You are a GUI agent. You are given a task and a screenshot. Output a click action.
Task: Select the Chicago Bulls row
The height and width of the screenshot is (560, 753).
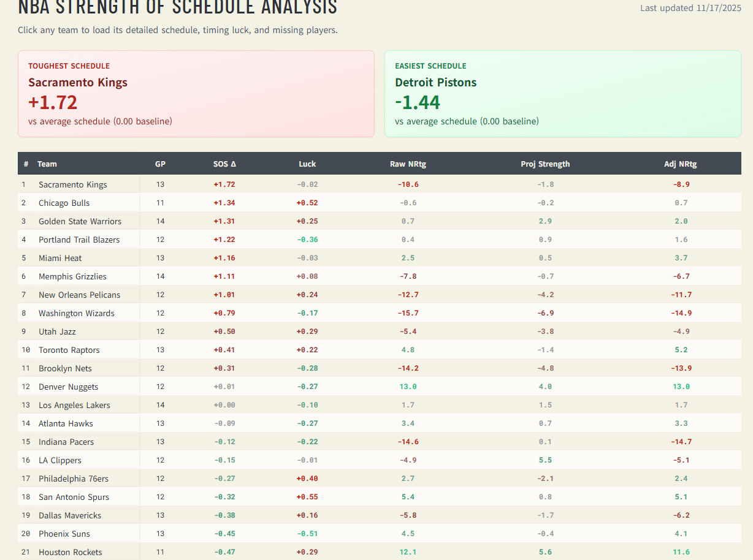click(x=380, y=203)
